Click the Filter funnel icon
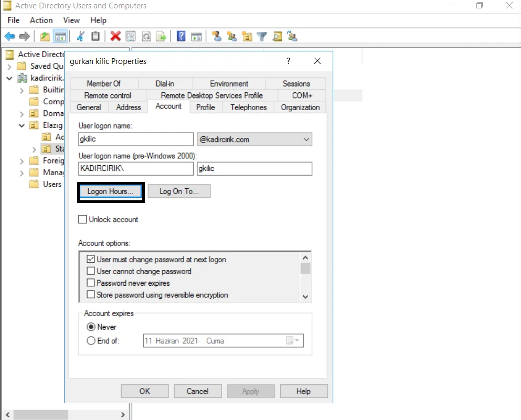Screen dimensions: 521x420 (x=262, y=37)
